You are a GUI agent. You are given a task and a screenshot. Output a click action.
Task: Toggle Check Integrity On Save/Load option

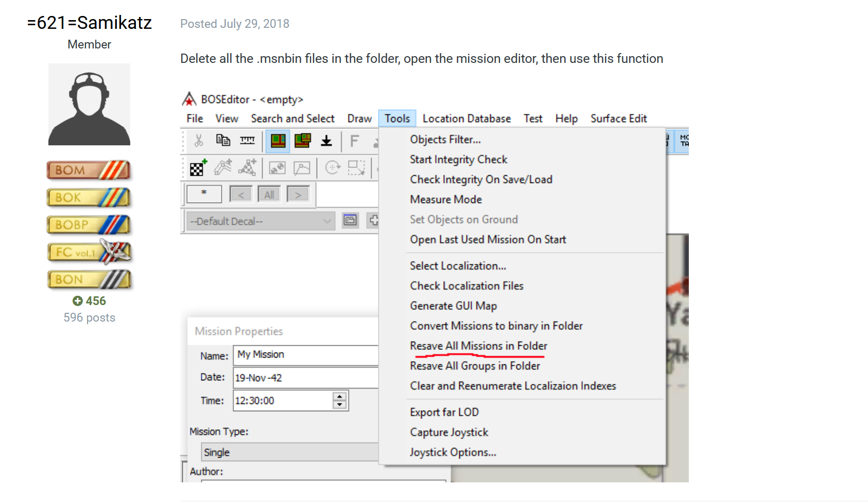pos(481,179)
